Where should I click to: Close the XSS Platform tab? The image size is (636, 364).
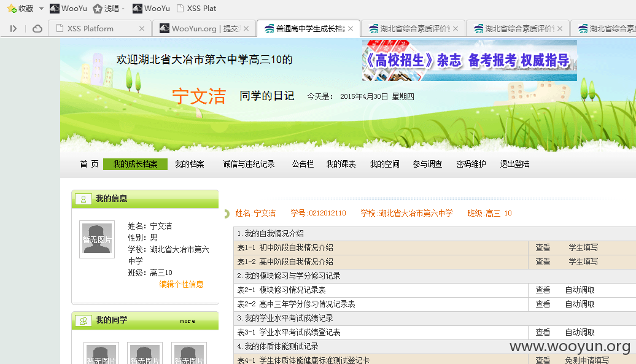tap(142, 28)
